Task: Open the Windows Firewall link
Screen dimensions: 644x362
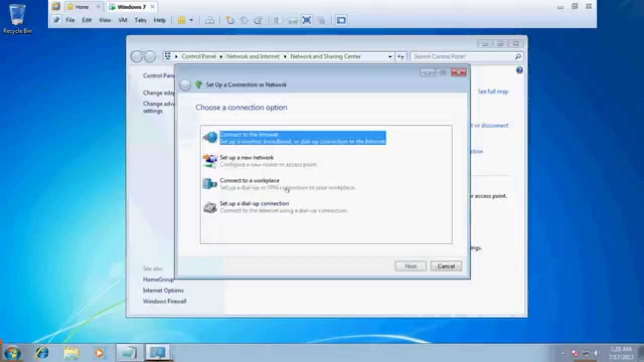Action: (x=165, y=301)
